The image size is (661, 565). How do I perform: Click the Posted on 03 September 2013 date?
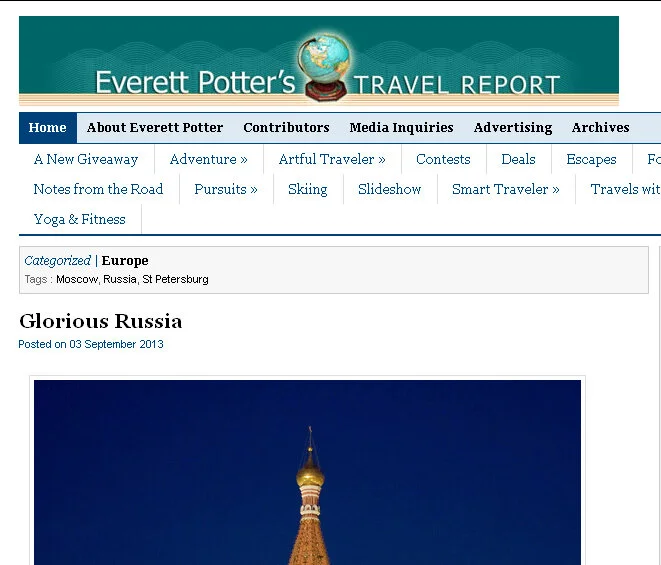[91, 344]
